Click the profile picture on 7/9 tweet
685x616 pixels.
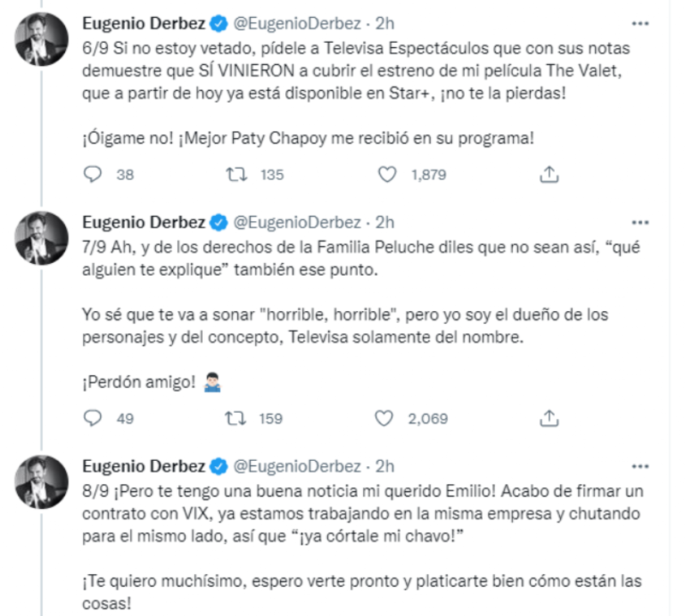tap(41, 238)
